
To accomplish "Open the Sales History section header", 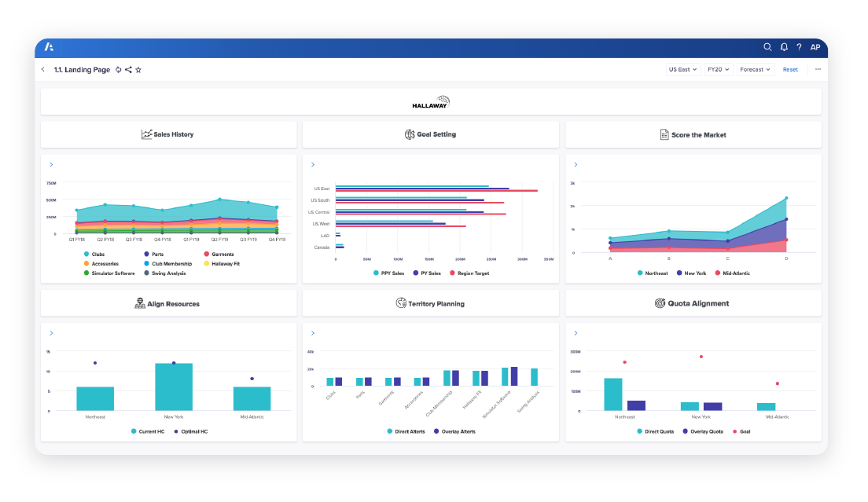I will coord(169,134).
